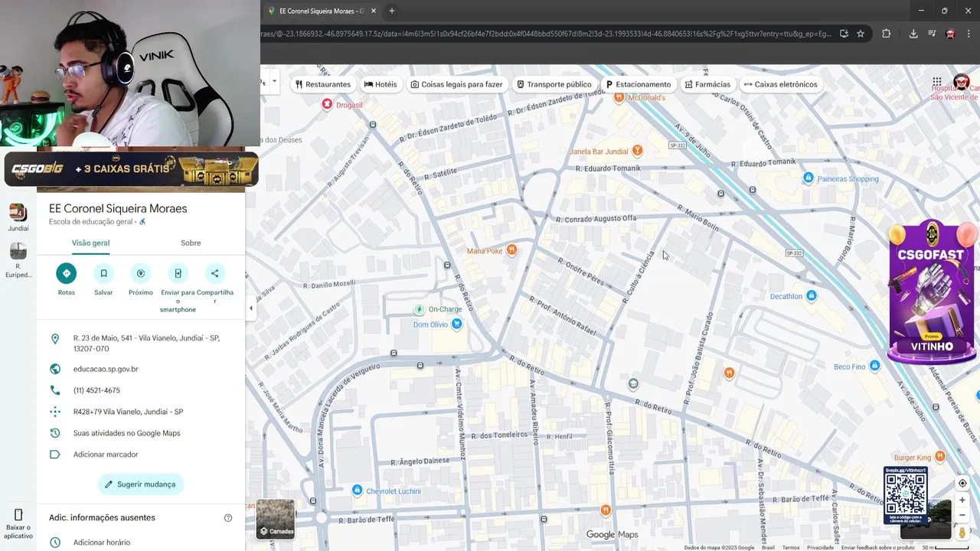Screen dimensions: 980x551
Task: Open Drogasil pharmacy pin
Action: [x=327, y=104]
